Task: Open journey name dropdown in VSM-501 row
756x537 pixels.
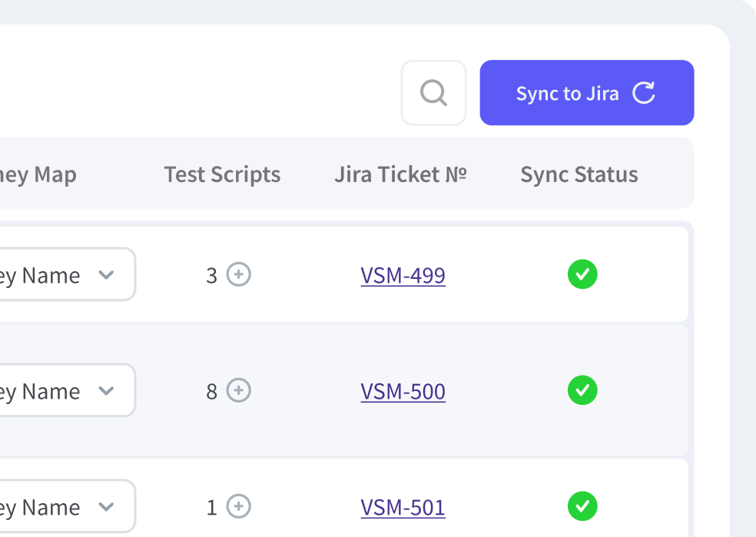Action: [106, 507]
